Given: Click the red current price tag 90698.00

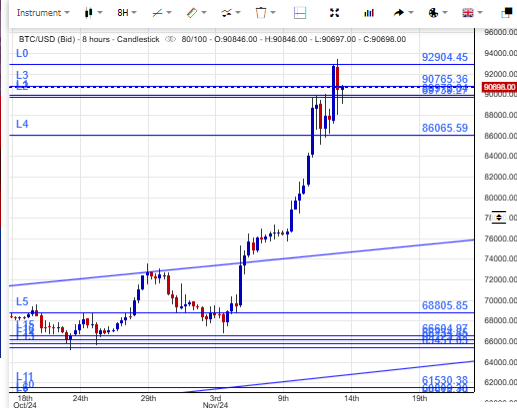Looking at the screenshot, I should 499,87.
